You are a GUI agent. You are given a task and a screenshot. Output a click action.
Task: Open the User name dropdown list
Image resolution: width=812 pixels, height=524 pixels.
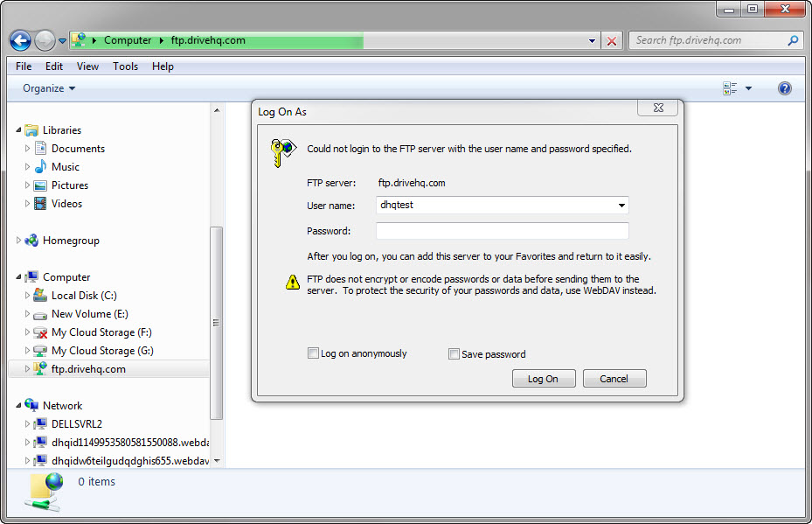point(621,206)
